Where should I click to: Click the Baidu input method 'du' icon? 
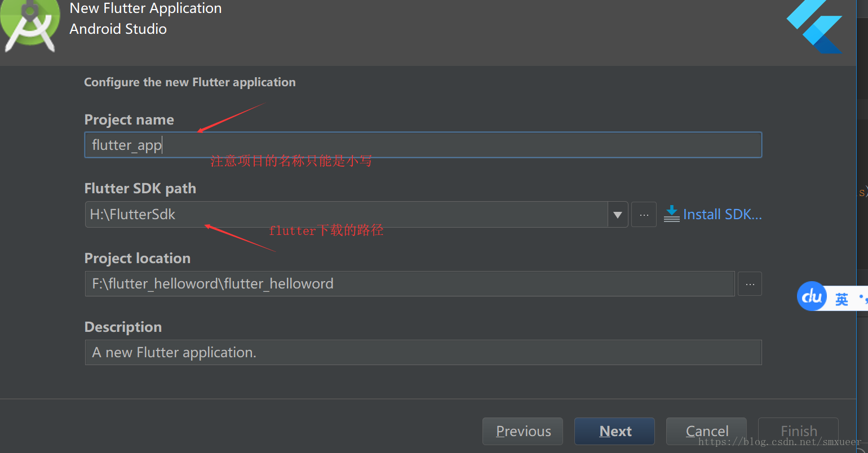point(812,296)
